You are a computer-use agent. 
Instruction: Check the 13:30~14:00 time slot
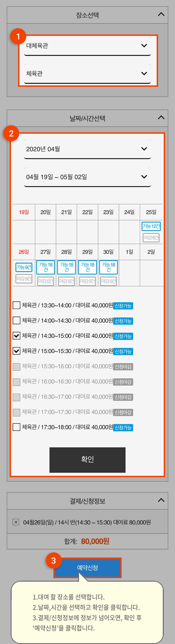click(x=17, y=305)
